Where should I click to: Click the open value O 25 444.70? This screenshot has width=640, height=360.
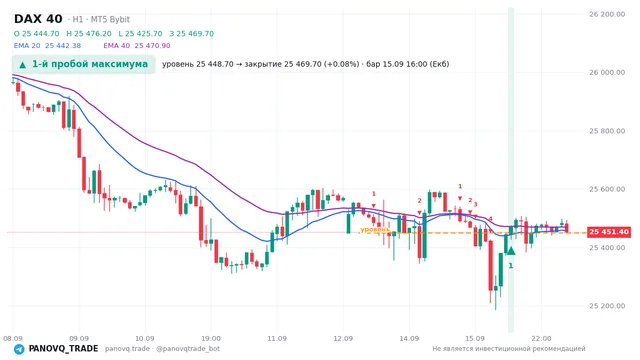point(36,33)
